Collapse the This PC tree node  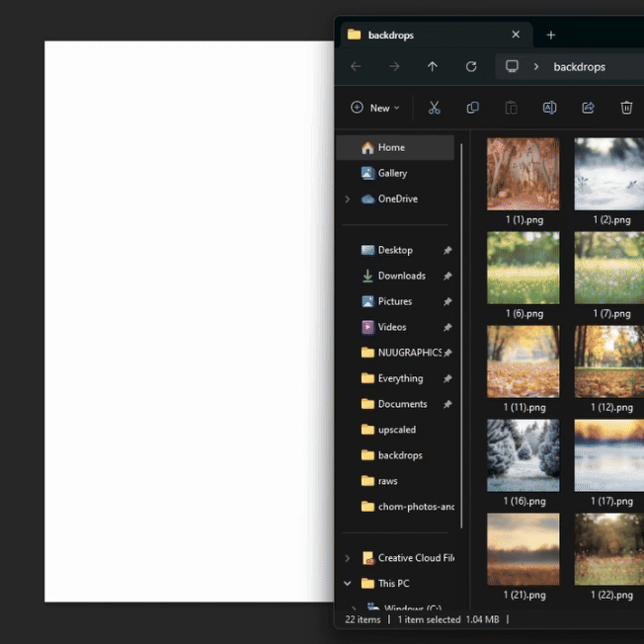[347, 584]
